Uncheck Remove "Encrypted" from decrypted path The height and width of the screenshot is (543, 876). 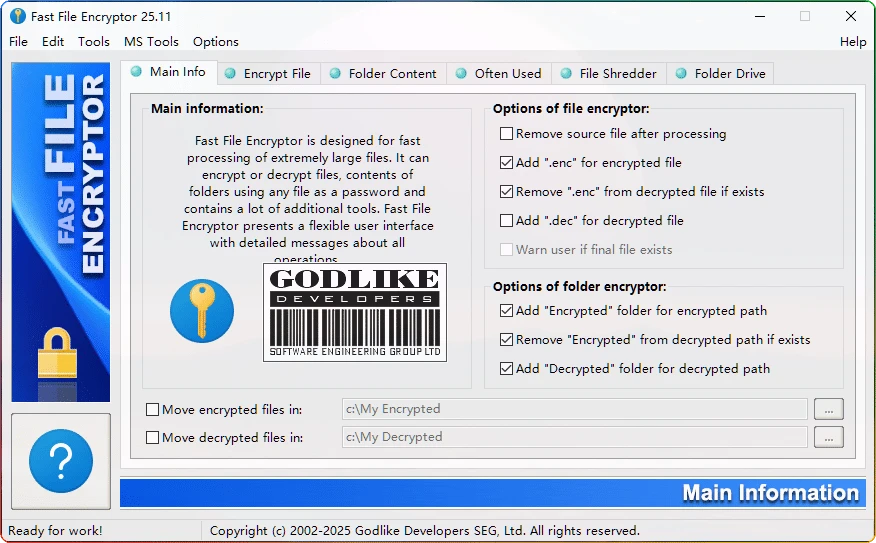tap(506, 340)
